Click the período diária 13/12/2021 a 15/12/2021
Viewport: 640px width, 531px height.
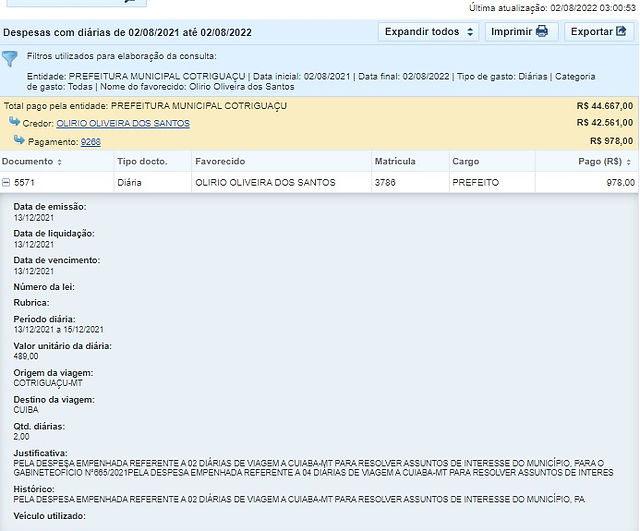58,329
